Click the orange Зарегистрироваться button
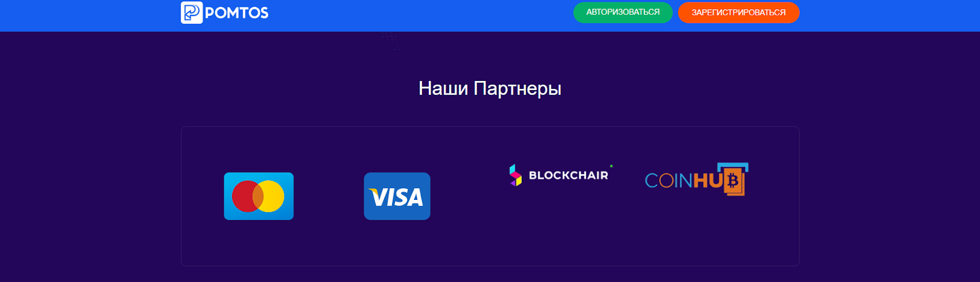Viewport: 980px width, 282px height. [x=739, y=12]
